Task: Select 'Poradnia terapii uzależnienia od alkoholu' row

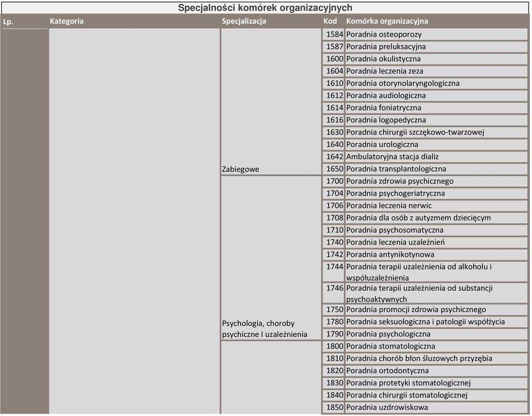Action: (436, 271)
